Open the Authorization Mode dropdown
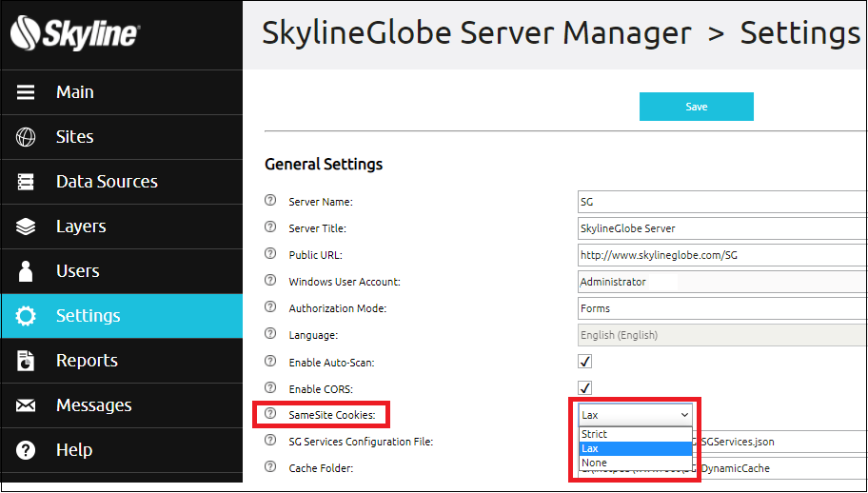This screenshot has width=868, height=493. coord(721,308)
